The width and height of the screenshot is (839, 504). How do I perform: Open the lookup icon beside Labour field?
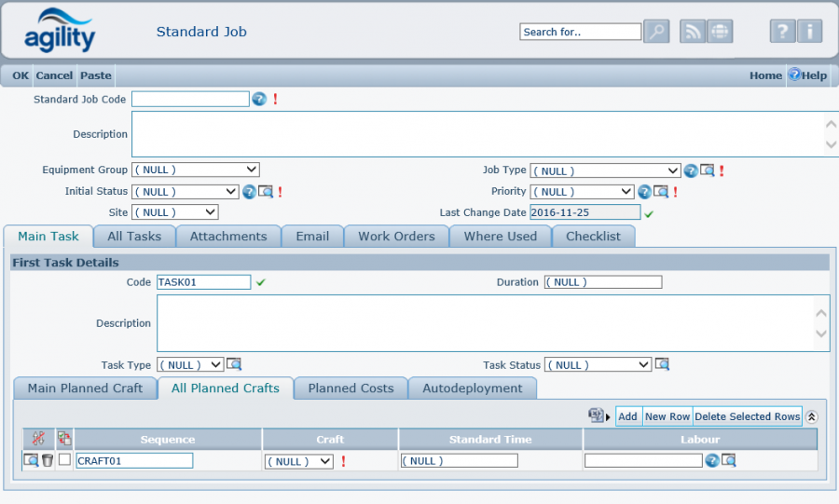click(x=728, y=460)
